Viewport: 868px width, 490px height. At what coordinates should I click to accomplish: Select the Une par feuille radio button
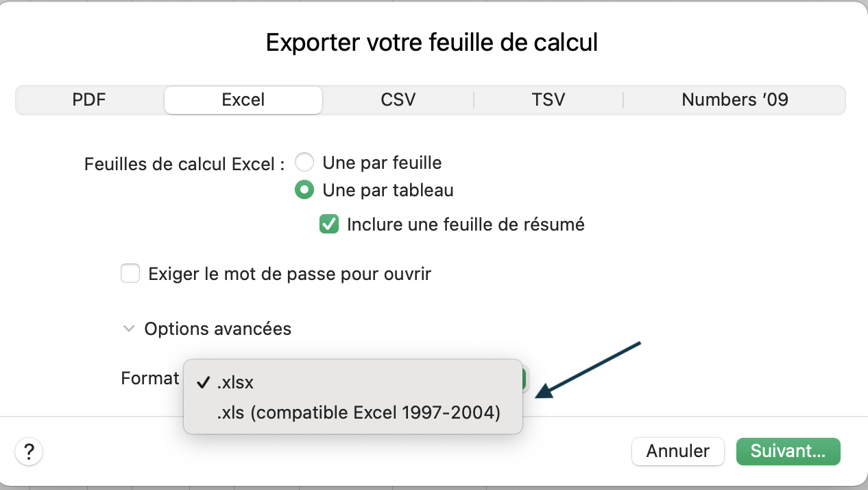tap(304, 163)
